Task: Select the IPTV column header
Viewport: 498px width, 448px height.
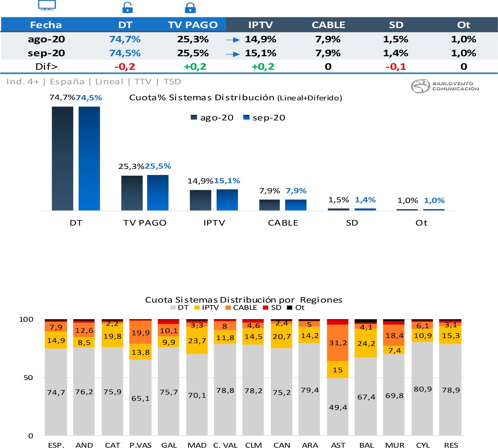Action: 260,25
